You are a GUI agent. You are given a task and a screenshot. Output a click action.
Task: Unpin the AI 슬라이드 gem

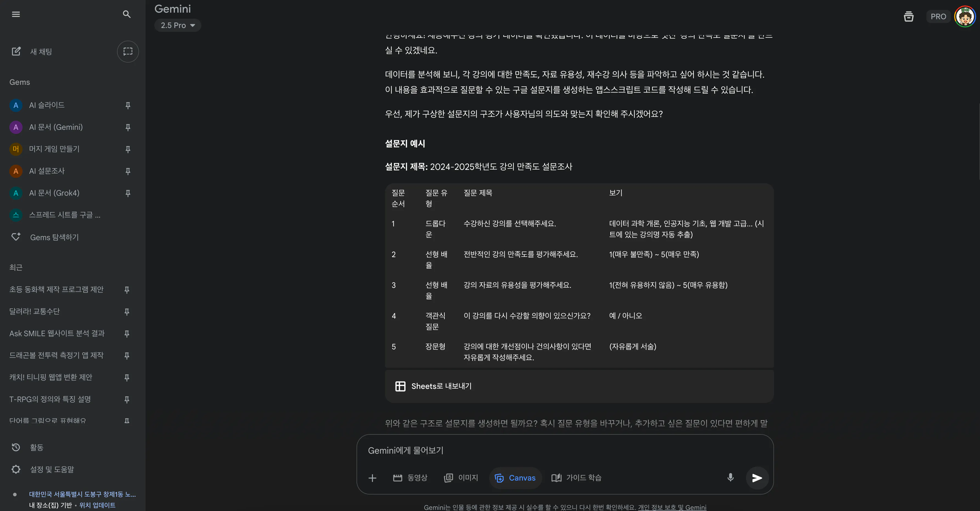click(128, 105)
